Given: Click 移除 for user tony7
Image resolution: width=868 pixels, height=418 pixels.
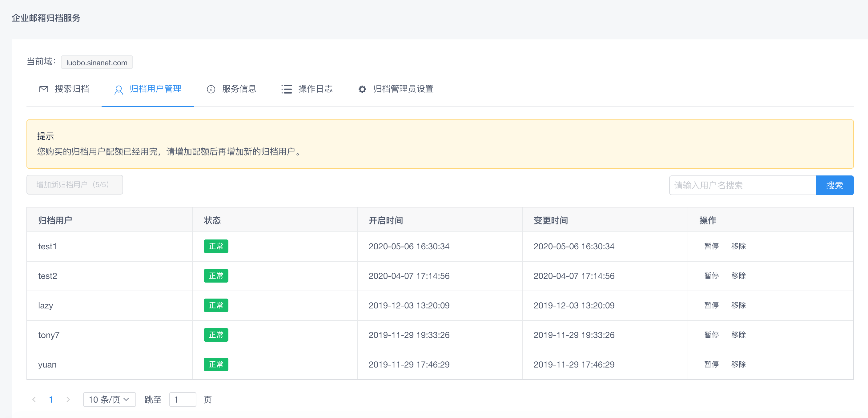Looking at the screenshot, I should pyautogui.click(x=738, y=335).
